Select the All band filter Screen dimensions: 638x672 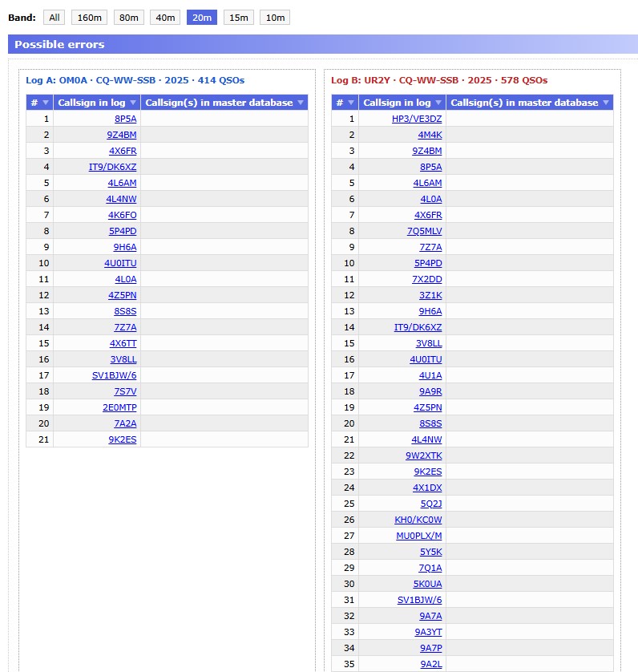click(x=55, y=18)
